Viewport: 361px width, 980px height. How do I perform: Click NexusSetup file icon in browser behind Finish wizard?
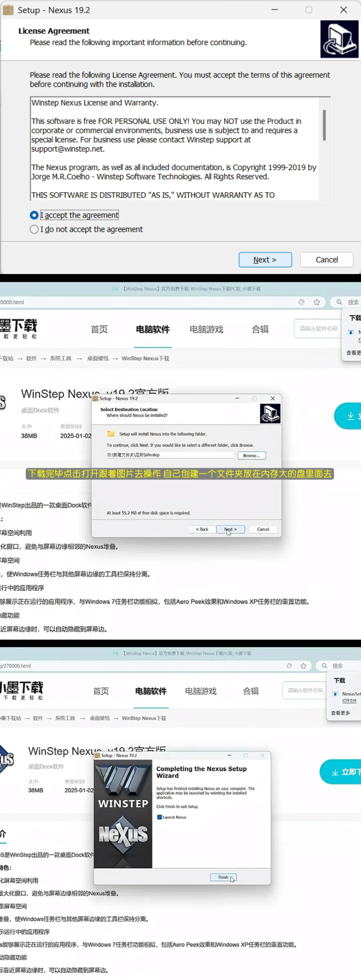336,694
